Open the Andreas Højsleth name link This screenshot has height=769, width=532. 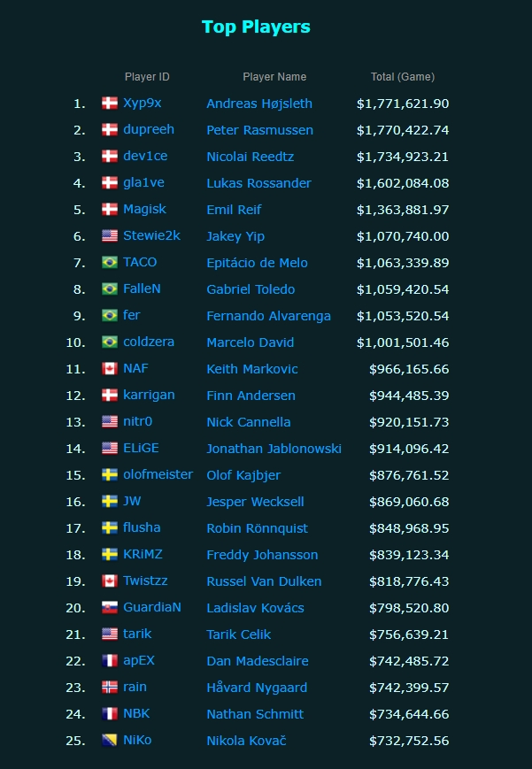pos(259,104)
